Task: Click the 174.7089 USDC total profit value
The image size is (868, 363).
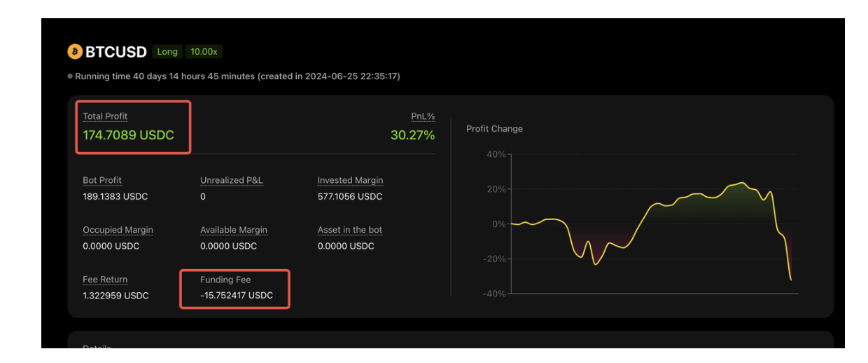Action: pos(129,135)
